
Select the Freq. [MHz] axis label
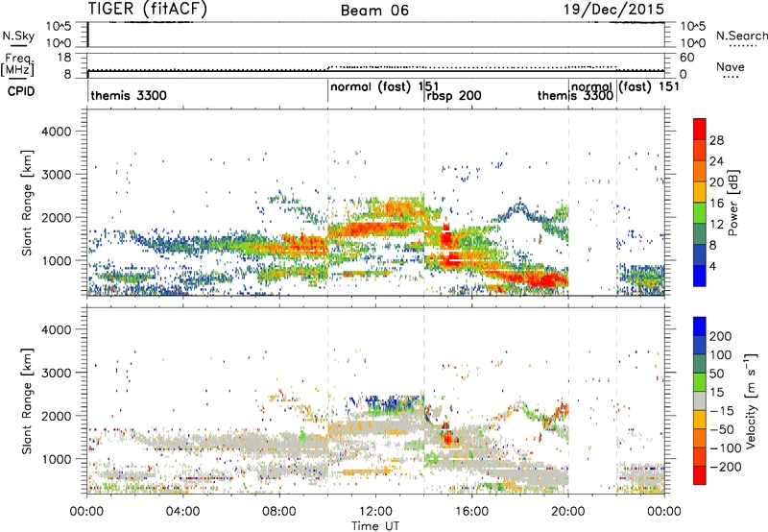point(17,65)
